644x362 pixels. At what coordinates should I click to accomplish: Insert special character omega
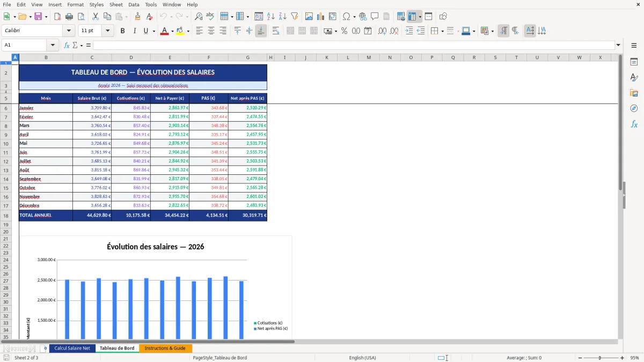click(347, 17)
